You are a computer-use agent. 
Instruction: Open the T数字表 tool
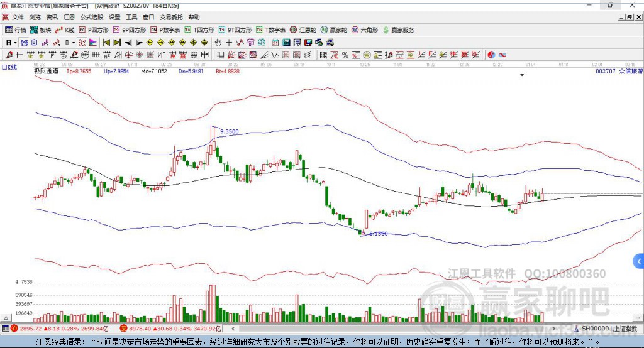point(270,30)
